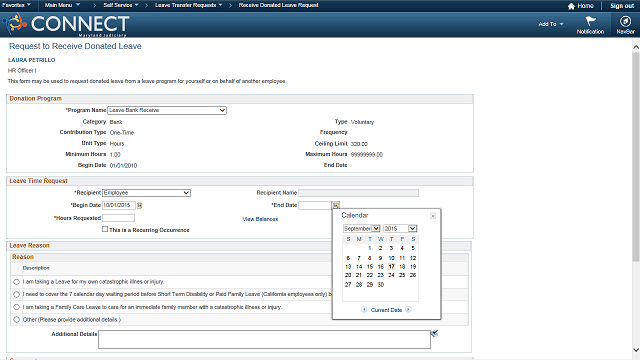Viewport: 640px width, 360px height.
Task: Select September 30 in the Calendar
Action: click(380, 284)
